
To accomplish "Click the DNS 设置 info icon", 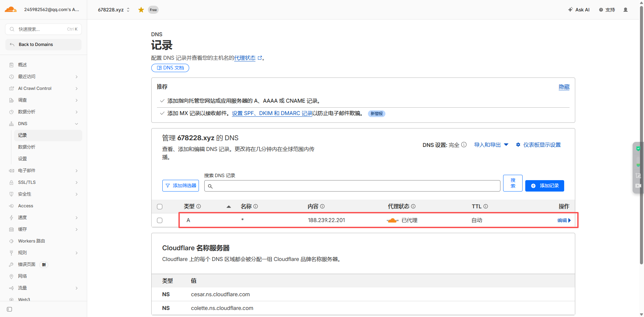I will click(464, 145).
